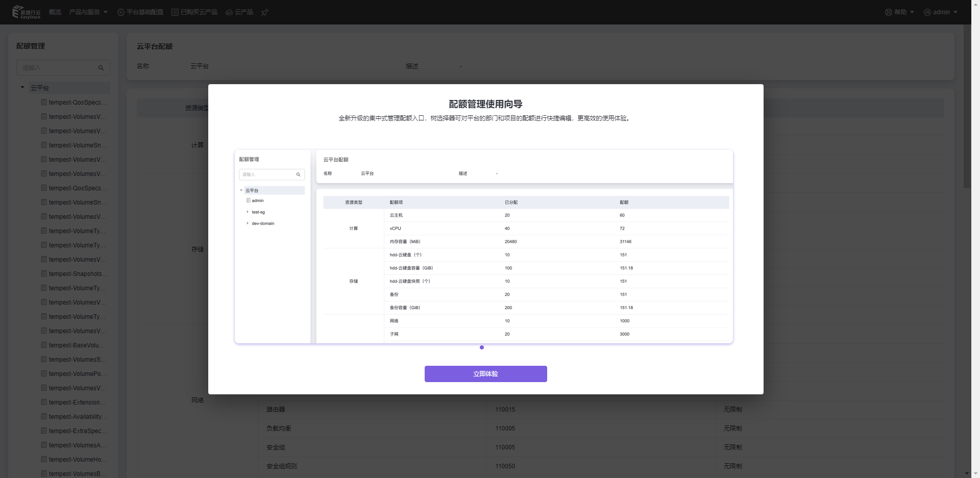Collapse the 云平台 tree node arrow
The image size is (980, 478).
click(x=22, y=88)
